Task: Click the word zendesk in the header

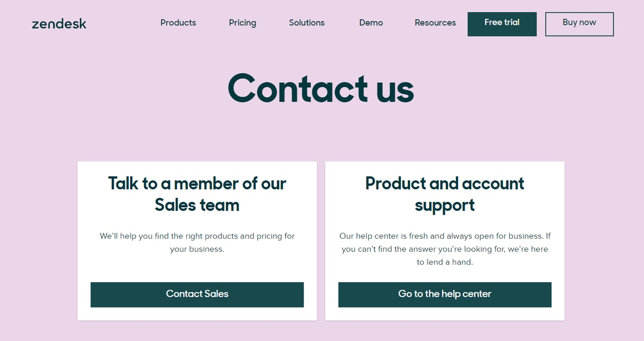Action: tap(59, 24)
